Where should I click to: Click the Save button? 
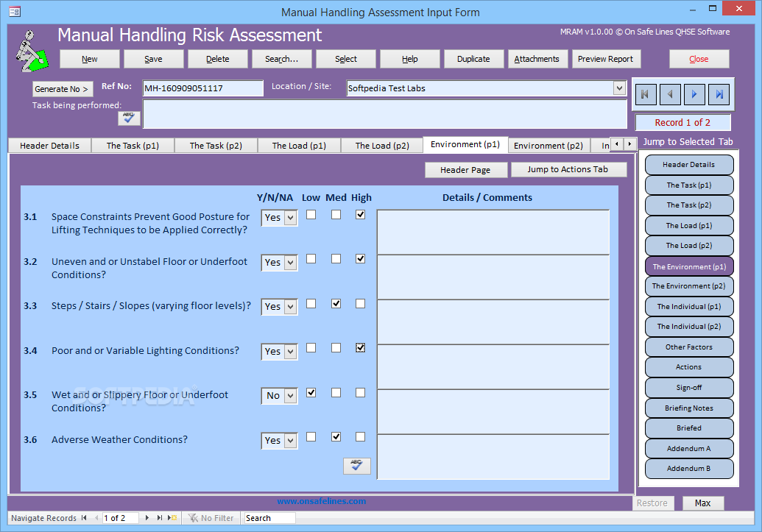click(154, 59)
